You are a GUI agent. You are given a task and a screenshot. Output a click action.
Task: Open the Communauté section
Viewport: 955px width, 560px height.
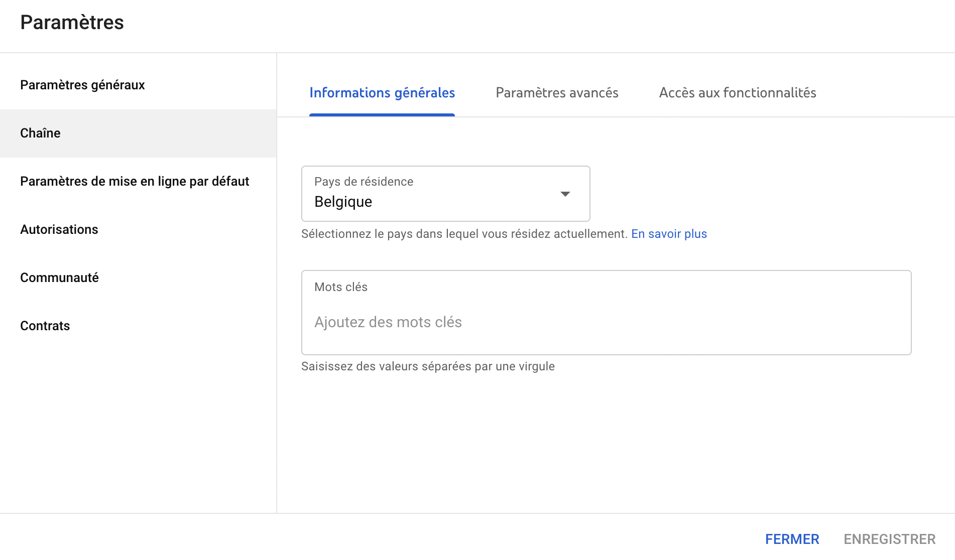tap(138, 278)
